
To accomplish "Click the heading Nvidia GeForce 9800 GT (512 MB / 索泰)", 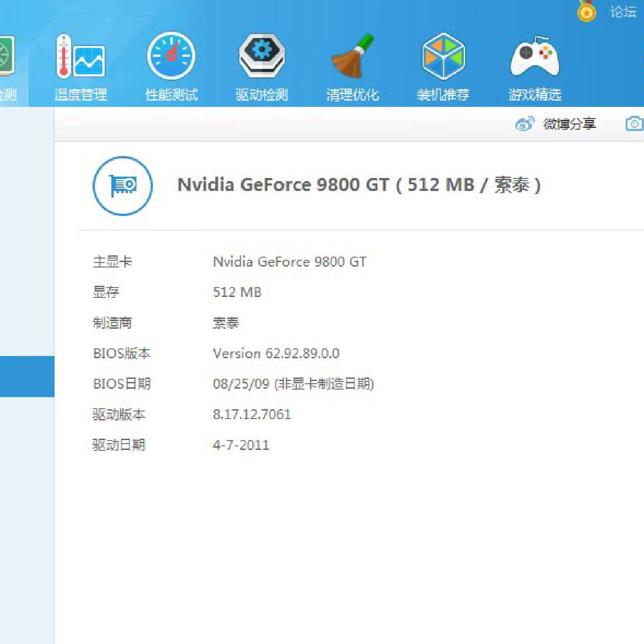I will click(x=359, y=185).
